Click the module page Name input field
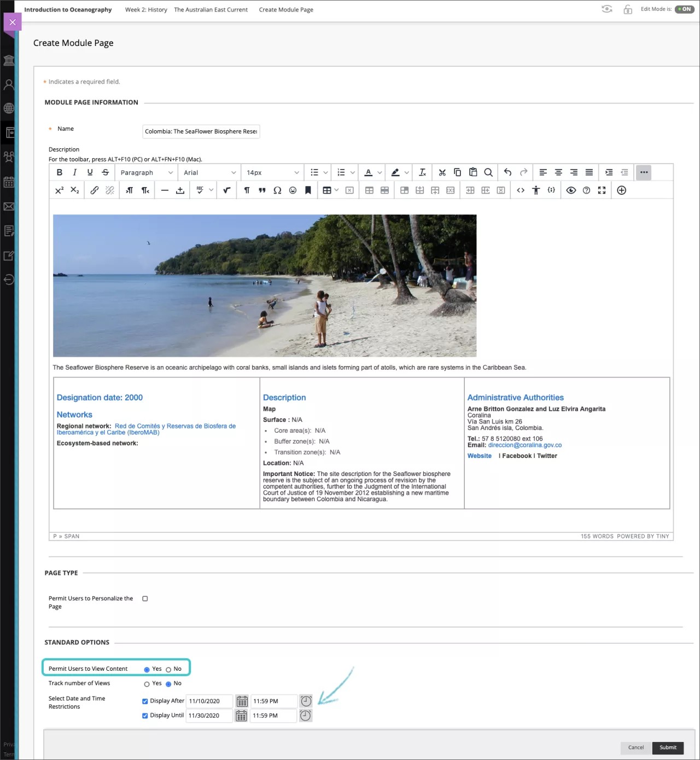Viewport: 700px width, 760px height. click(201, 131)
